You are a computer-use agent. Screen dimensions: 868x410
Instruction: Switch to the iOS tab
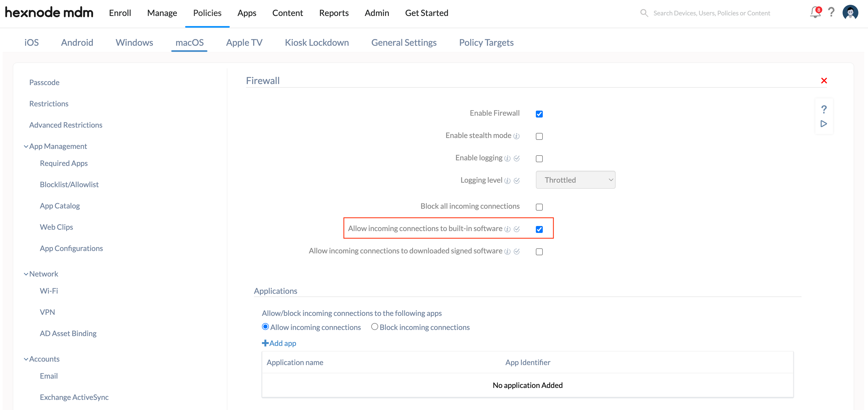[x=31, y=43]
